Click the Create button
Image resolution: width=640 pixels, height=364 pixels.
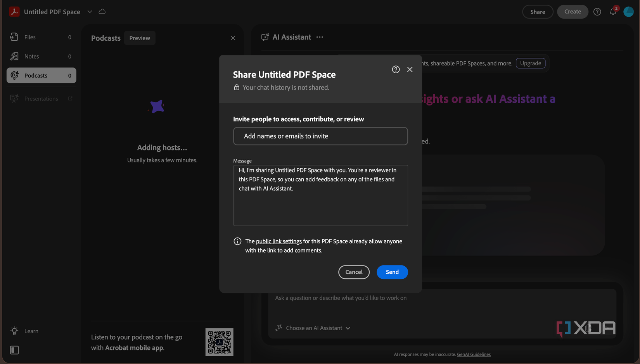pos(573,12)
